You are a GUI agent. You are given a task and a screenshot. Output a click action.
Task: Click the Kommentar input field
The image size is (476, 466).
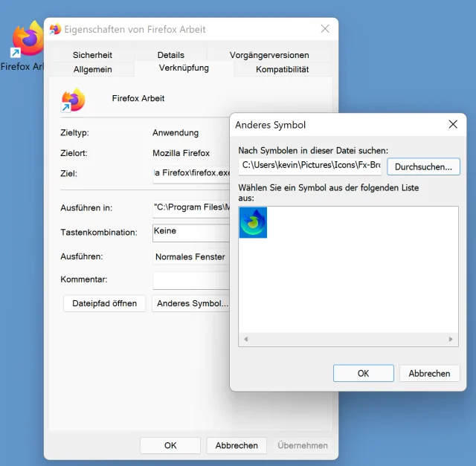point(190,280)
